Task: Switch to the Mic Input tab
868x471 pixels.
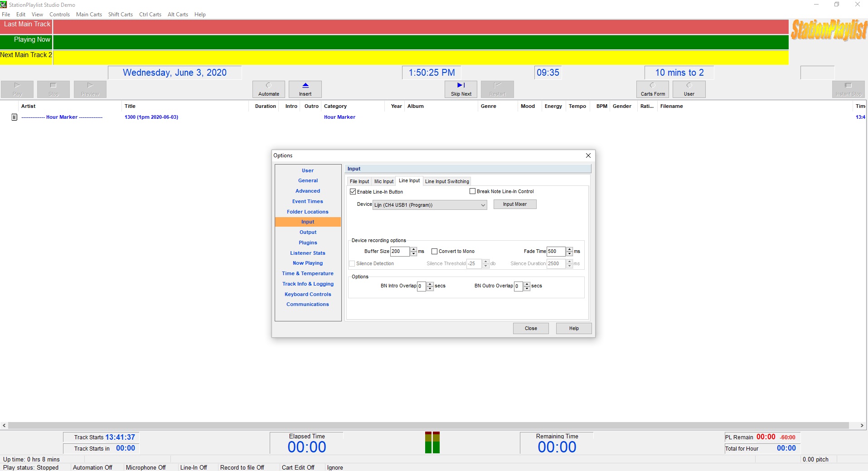Action: (383, 181)
